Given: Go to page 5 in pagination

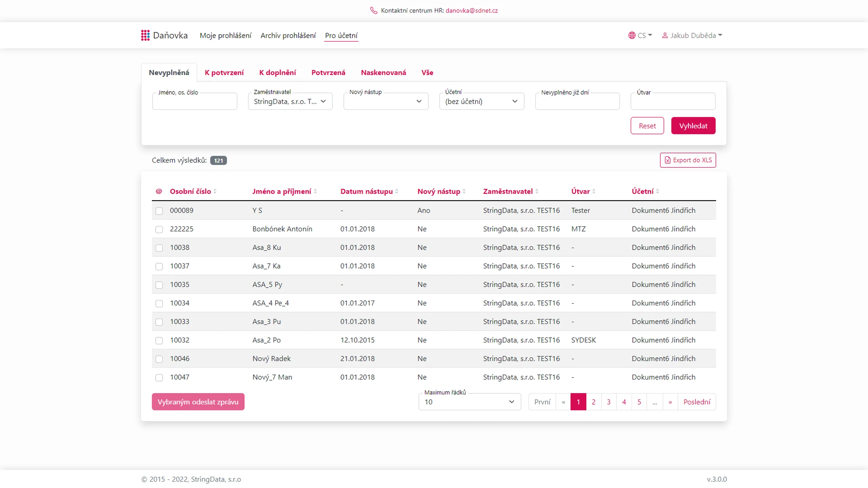Looking at the screenshot, I should (x=639, y=402).
